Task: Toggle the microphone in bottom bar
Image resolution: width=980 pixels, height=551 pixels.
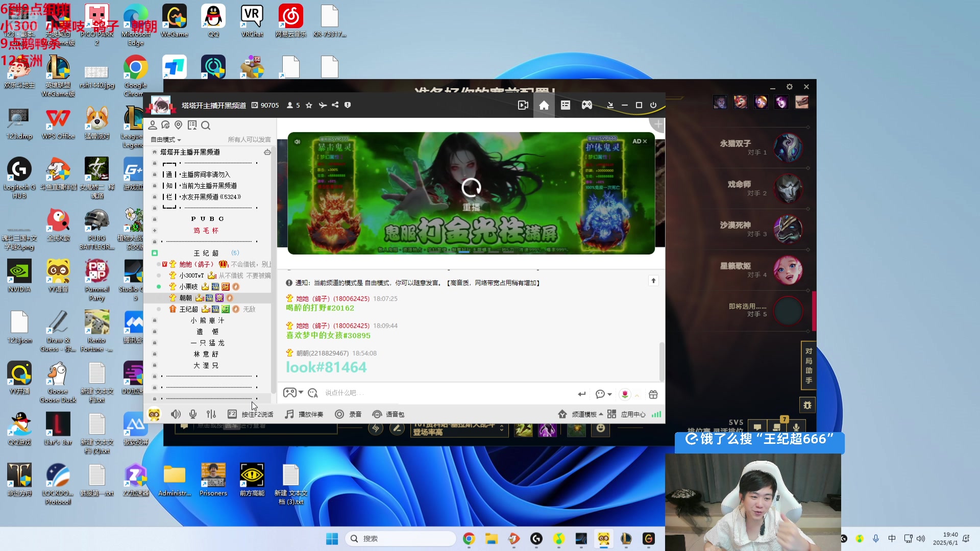Action: pos(193,414)
